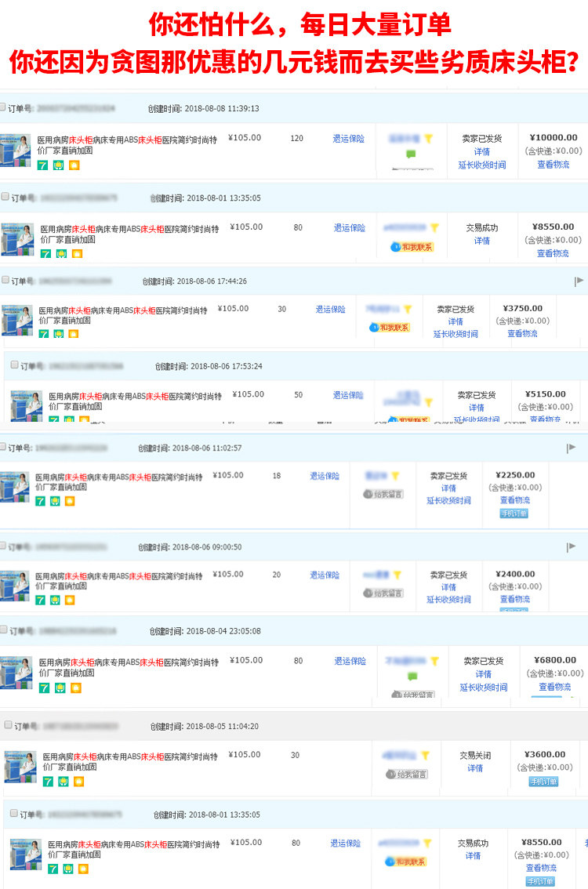
Task: Tick the checkbox for the order created 11:04:20
Action: (9, 724)
